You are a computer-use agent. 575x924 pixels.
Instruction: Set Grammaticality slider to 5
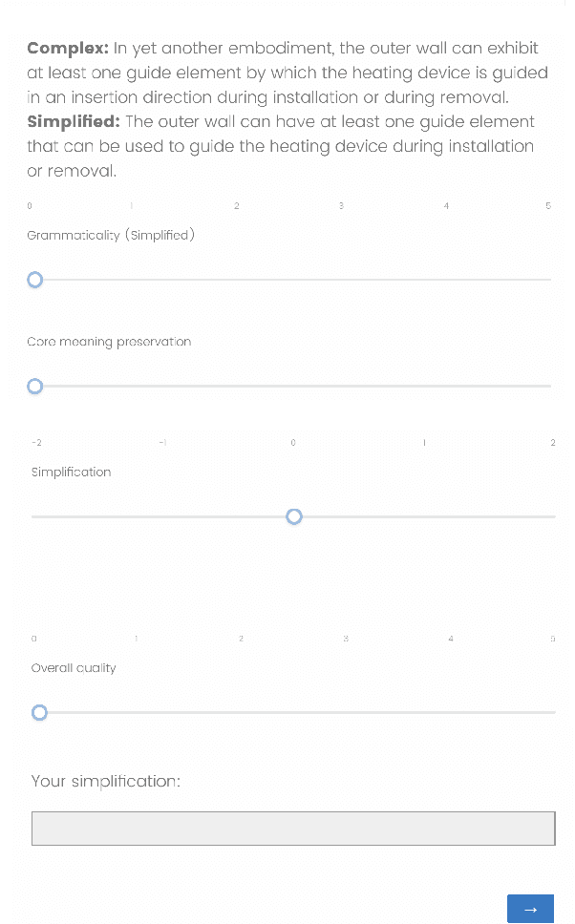coord(549,280)
